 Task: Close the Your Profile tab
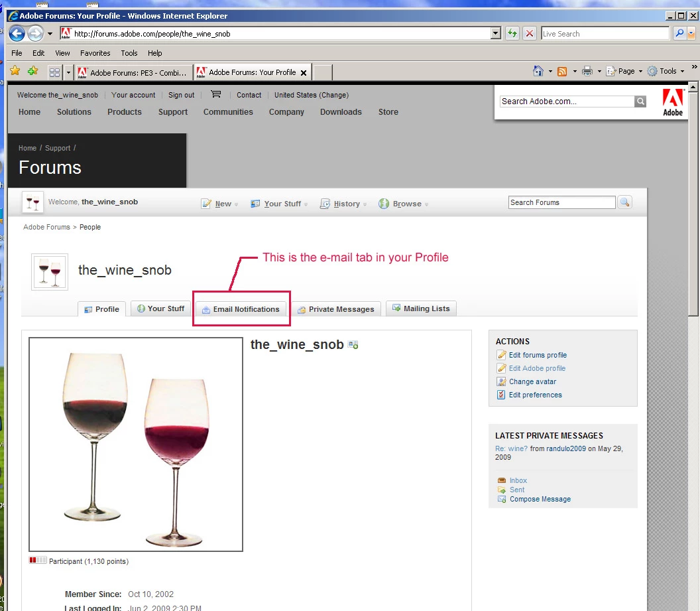click(x=304, y=73)
